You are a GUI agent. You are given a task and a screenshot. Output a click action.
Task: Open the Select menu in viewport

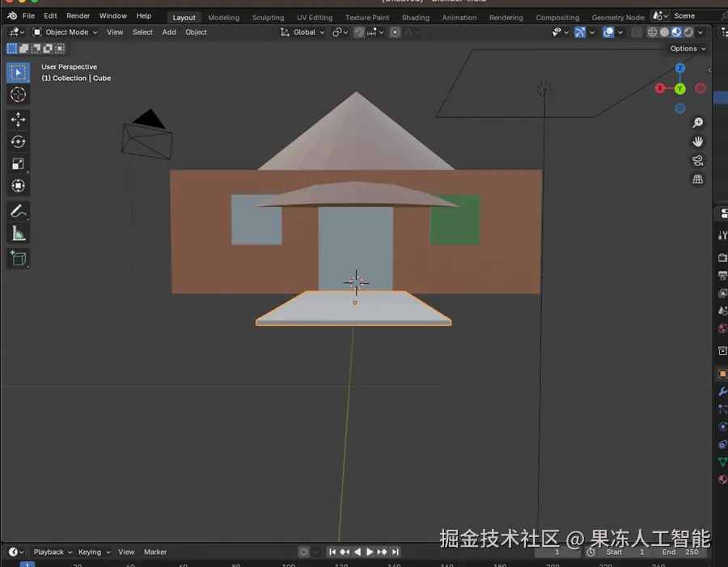(142, 32)
